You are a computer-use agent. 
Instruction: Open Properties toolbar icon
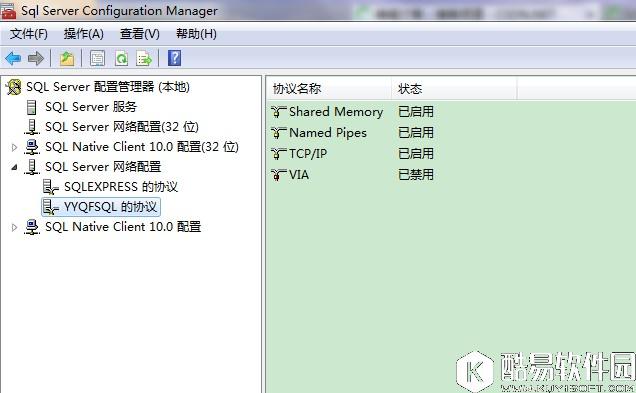coord(97,58)
